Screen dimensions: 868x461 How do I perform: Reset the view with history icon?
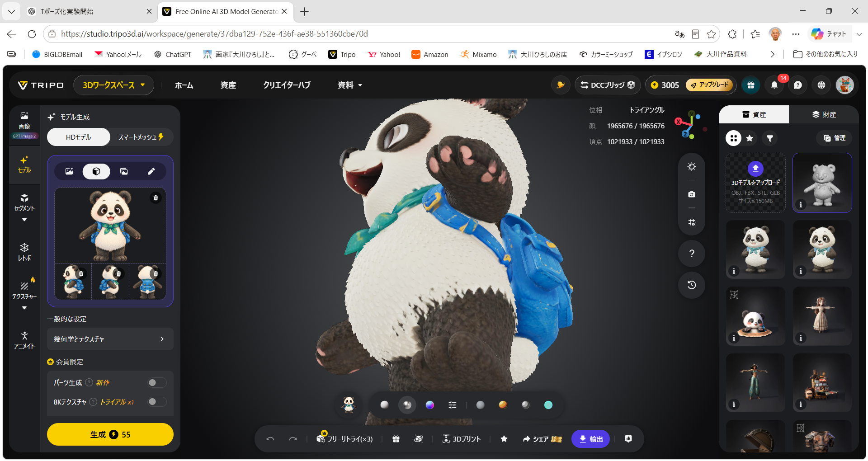(x=692, y=285)
